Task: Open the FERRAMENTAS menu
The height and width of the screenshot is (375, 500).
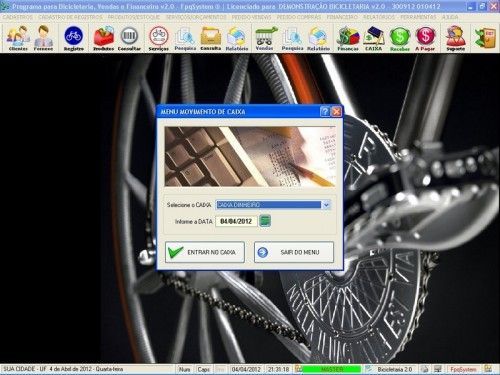Action: pyautogui.click(x=418, y=17)
